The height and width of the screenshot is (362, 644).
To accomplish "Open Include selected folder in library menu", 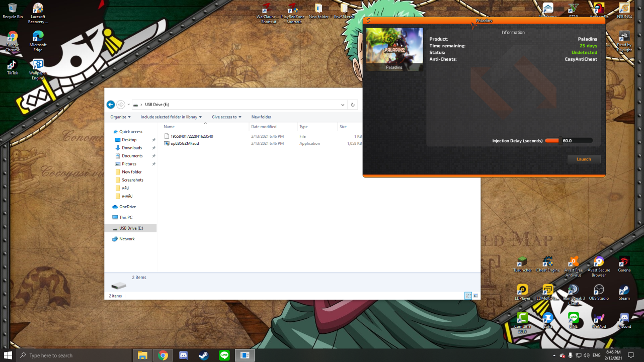I will coord(171,117).
